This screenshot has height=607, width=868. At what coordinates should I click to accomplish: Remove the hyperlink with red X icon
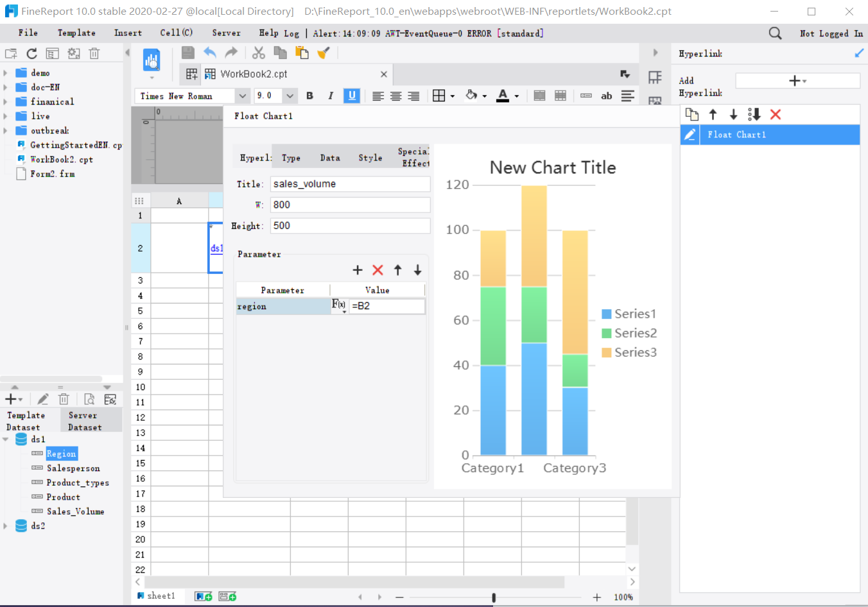coord(776,114)
